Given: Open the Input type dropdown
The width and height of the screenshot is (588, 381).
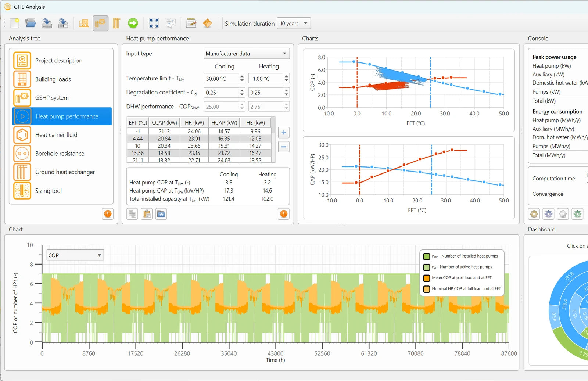Looking at the screenshot, I should pyautogui.click(x=247, y=54).
